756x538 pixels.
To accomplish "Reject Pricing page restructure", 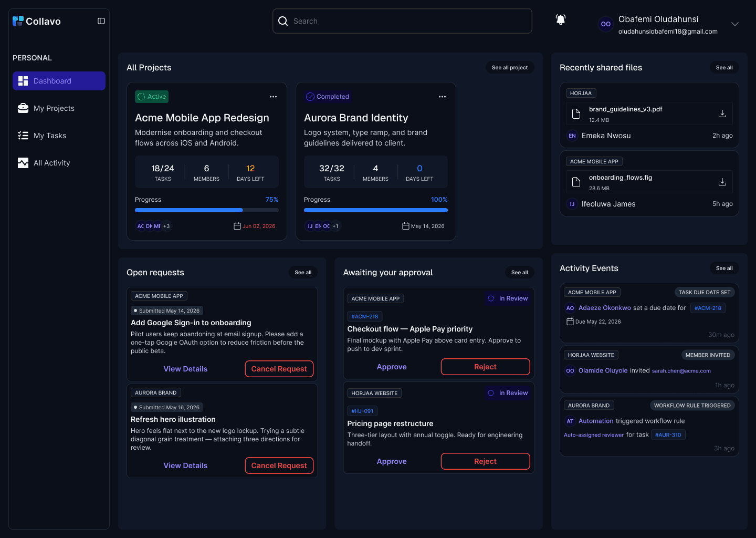I will pyautogui.click(x=485, y=461).
